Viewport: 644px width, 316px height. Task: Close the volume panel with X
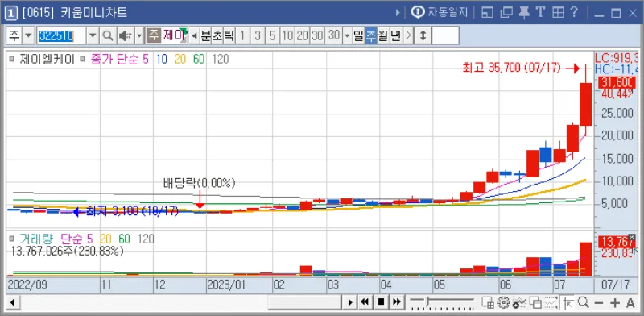tap(631, 237)
